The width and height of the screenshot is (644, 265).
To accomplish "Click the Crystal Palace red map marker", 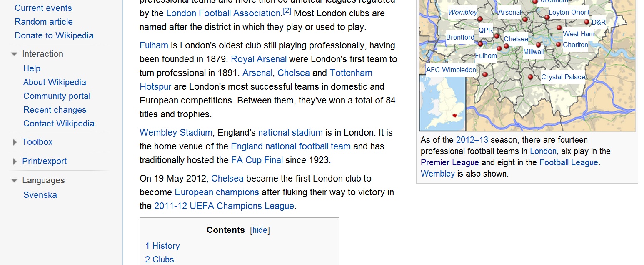I will click(x=530, y=77).
